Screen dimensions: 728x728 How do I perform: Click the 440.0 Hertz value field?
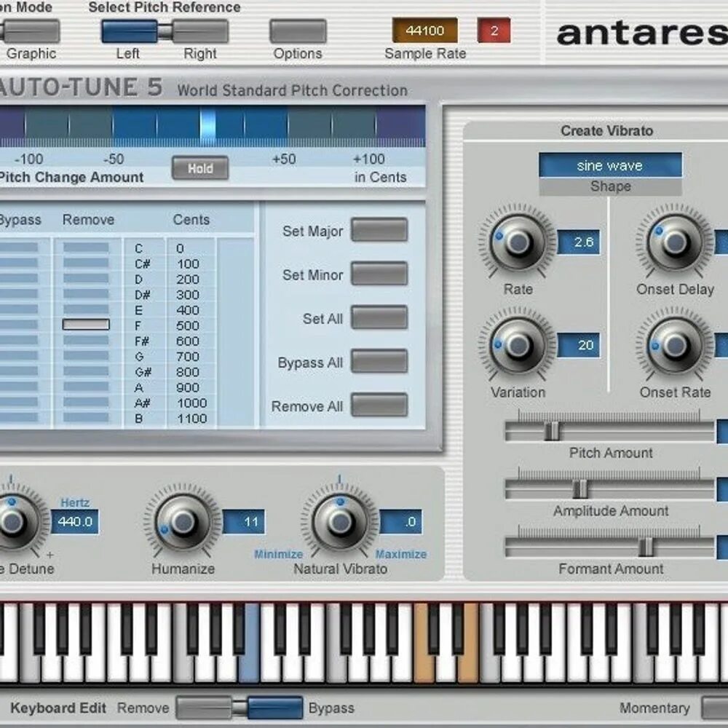pyautogui.click(x=75, y=521)
